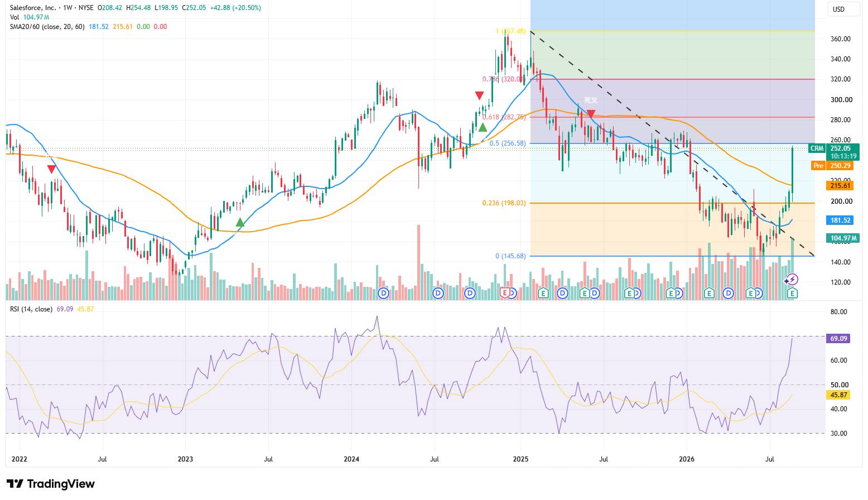The width and height of the screenshot is (868, 500).
Task: Click the red down-arrow signal in 2022
Action: pyautogui.click(x=51, y=169)
